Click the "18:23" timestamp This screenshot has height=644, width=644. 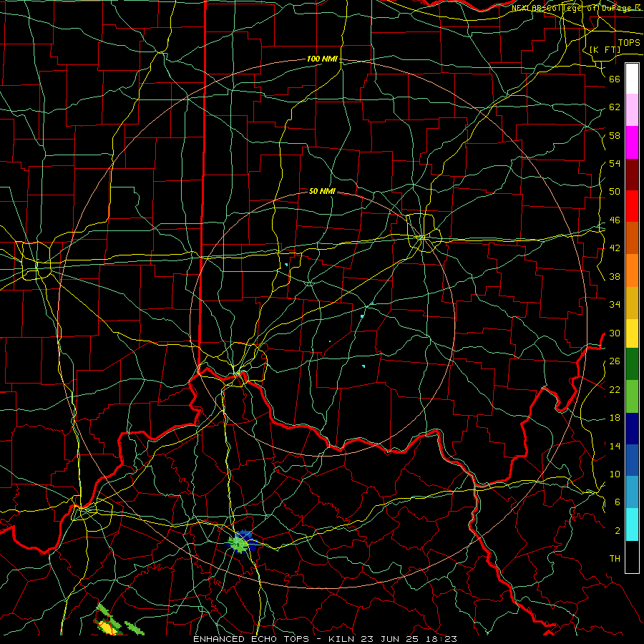(442, 639)
